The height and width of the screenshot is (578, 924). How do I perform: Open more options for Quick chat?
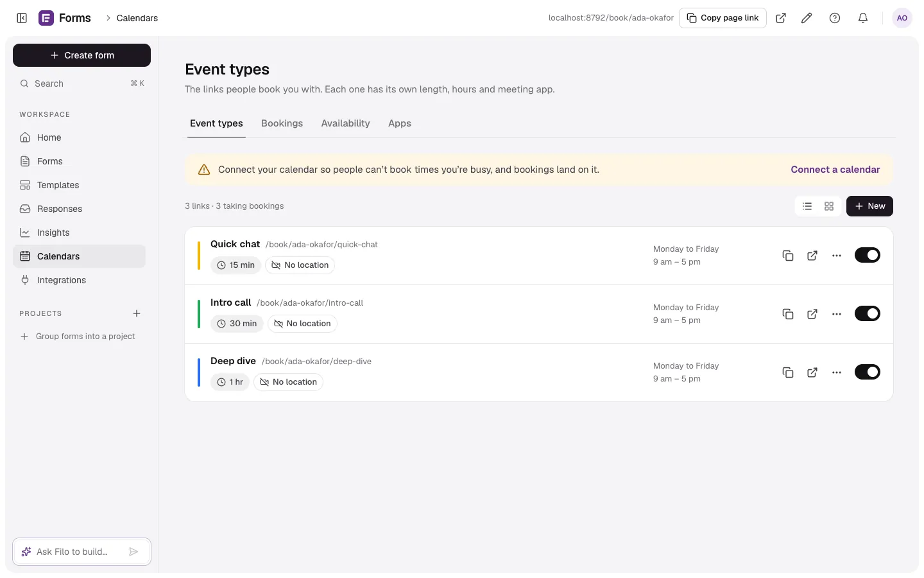(x=837, y=256)
